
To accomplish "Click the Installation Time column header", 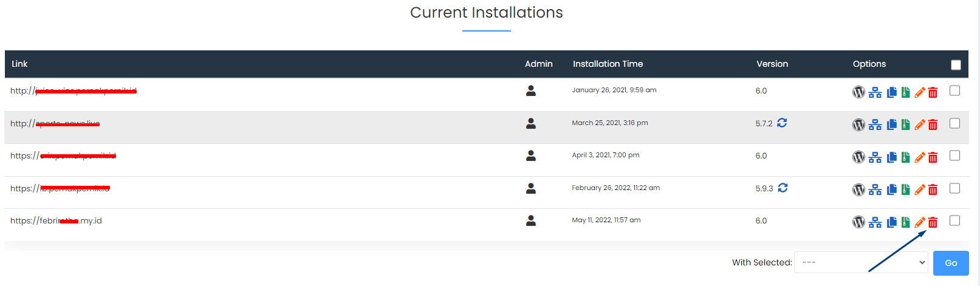I will [608, 64].
